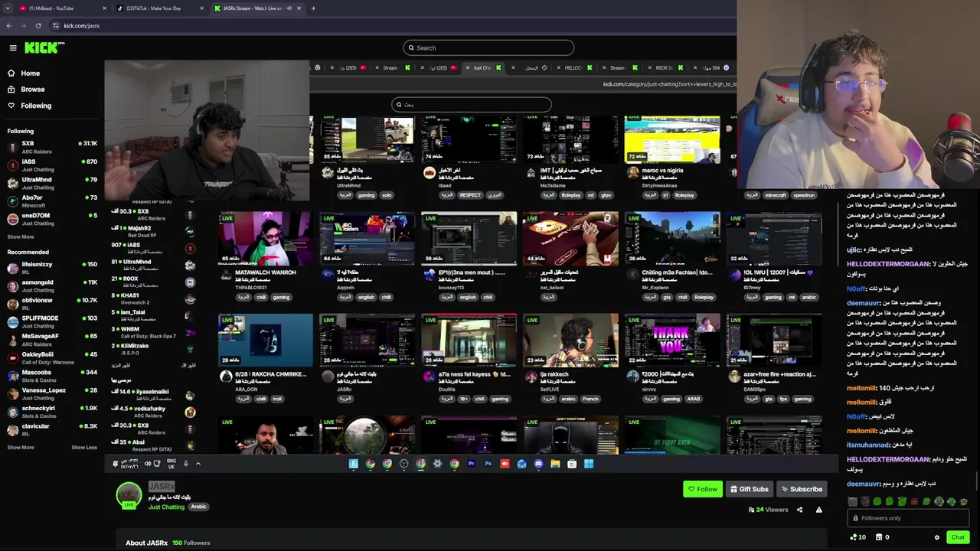Click Discord icon in streamed taskbar

click(x=538, y=464)
